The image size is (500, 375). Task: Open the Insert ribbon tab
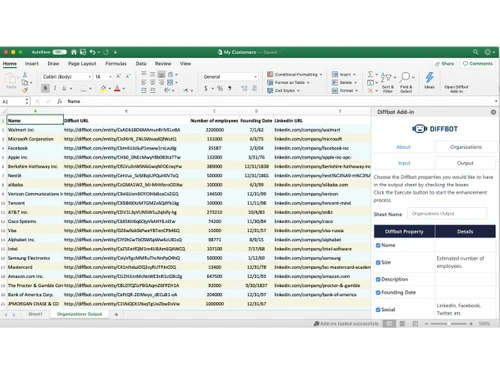pos(32,63)
